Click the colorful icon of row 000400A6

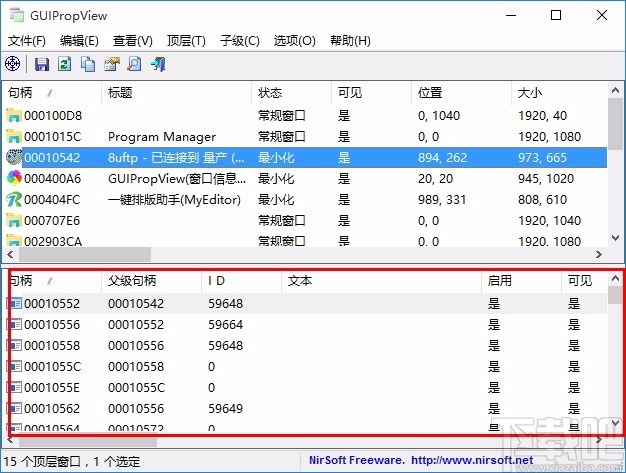(x=14, y=178)
